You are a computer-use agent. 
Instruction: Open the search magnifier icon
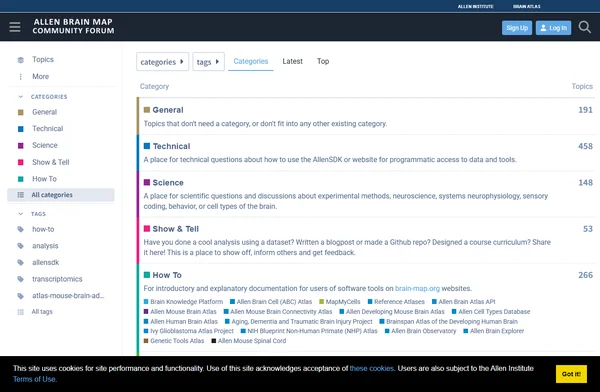click(x=584, y=27)
